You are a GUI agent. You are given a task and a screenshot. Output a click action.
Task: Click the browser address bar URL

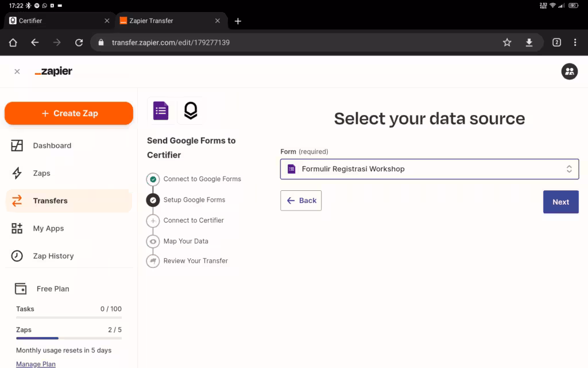tap(171, 43)
